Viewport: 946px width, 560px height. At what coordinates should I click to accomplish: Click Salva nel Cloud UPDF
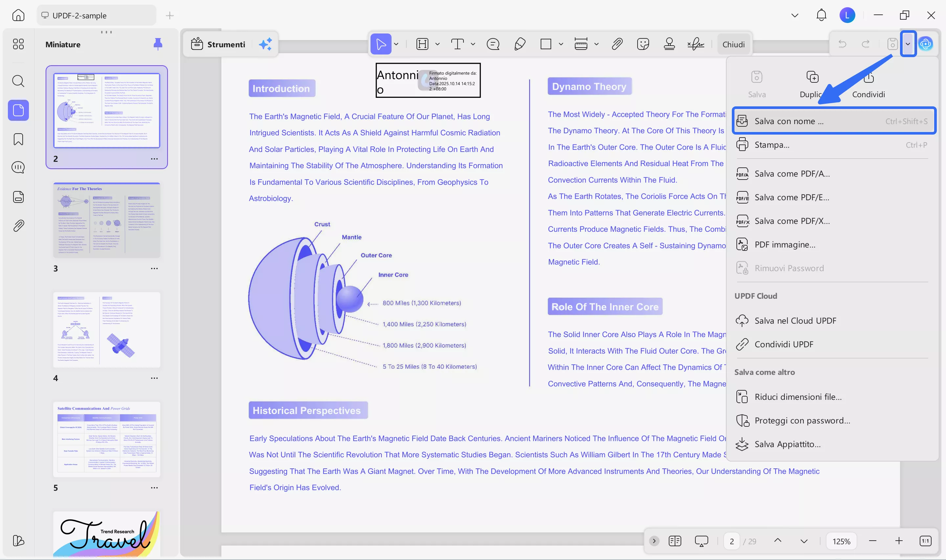795,320
